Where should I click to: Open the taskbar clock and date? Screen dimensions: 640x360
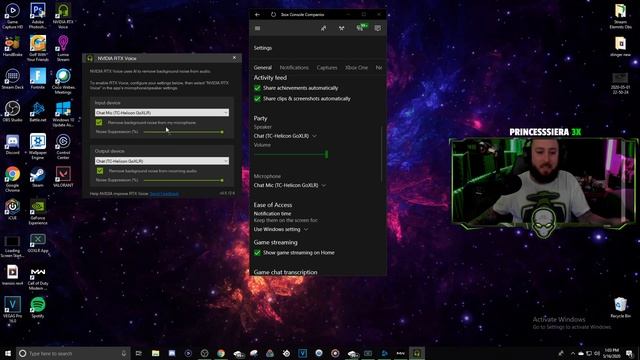tap(611, 353)
